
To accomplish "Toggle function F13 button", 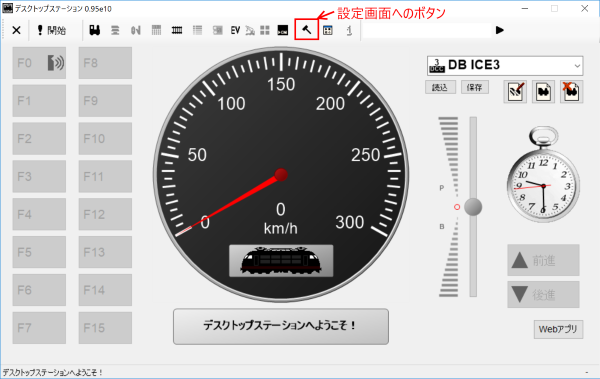I will coord(105,252).
